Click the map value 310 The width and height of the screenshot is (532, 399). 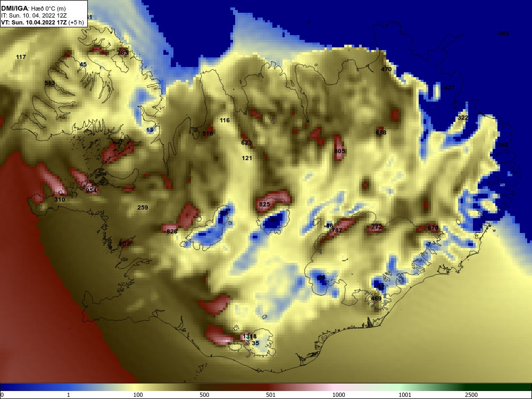(x=60, y=200)
